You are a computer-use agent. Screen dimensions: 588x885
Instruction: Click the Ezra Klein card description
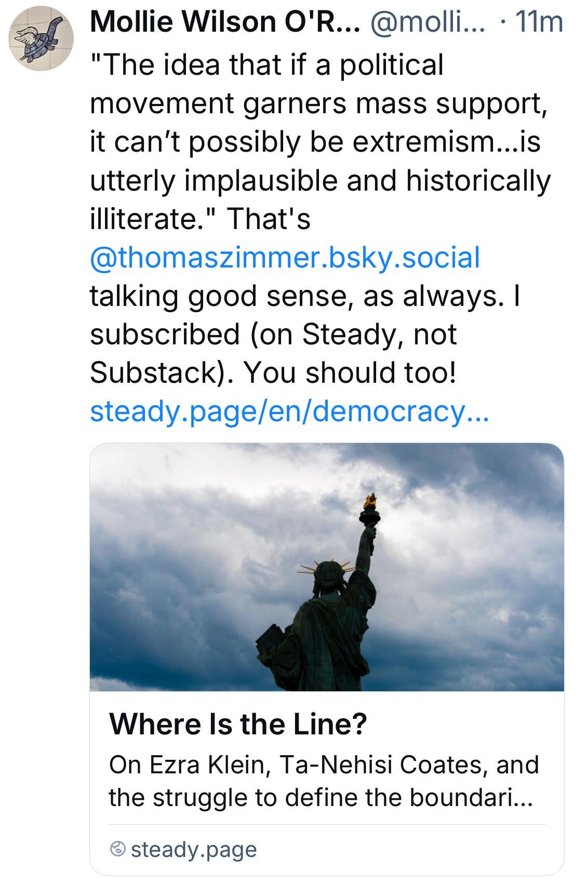tap(323, 781)
